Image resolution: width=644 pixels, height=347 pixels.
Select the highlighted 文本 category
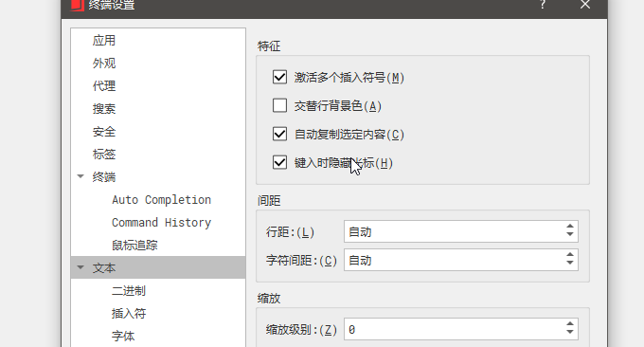click(158, 267)
